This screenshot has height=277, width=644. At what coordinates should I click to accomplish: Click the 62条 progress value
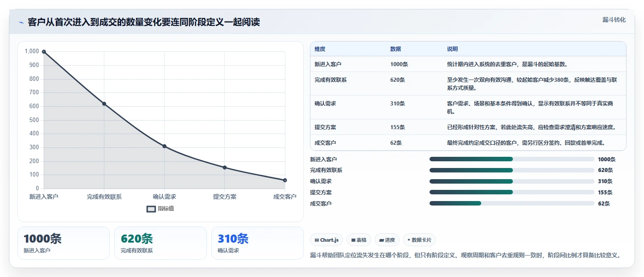click(x=604, y=203)
